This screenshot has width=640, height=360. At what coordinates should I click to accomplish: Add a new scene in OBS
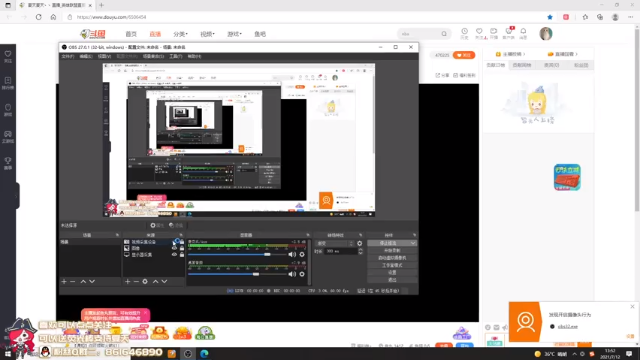pos(64,281)
